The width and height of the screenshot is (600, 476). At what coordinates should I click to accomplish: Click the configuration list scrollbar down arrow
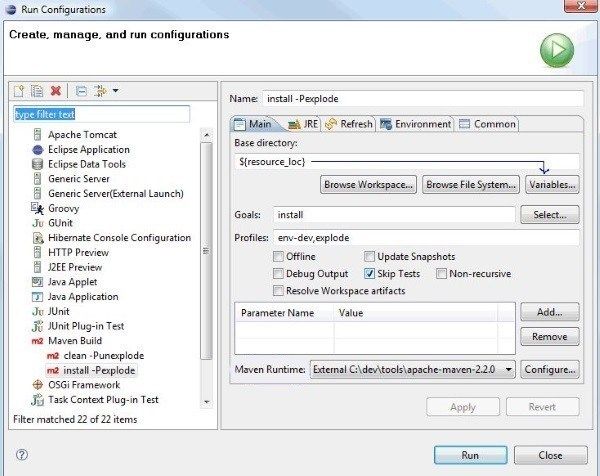[207, 402]
